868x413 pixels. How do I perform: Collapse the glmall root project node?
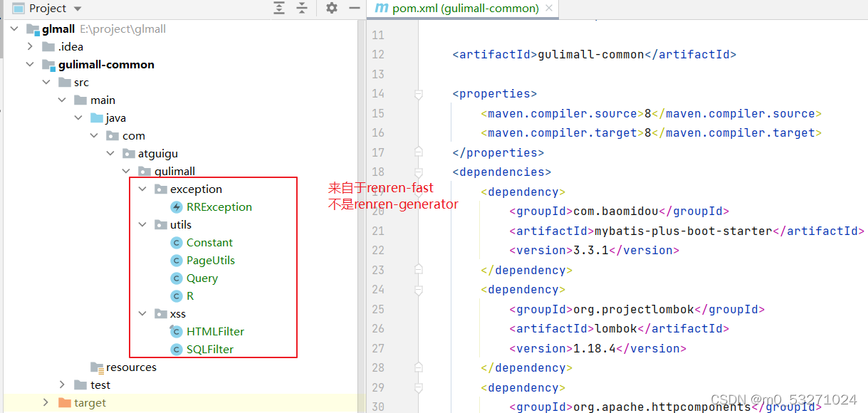tap(14, 29)
